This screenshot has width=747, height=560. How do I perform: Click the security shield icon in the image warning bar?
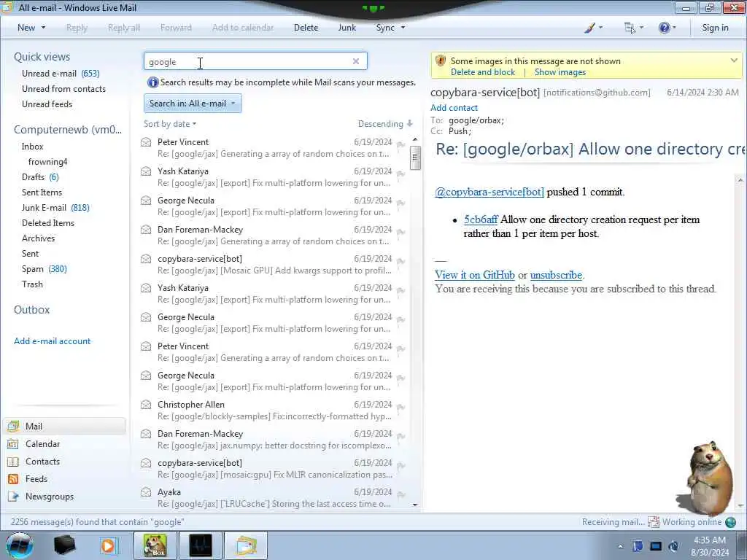pyautogui.click(x=441, y=61)
